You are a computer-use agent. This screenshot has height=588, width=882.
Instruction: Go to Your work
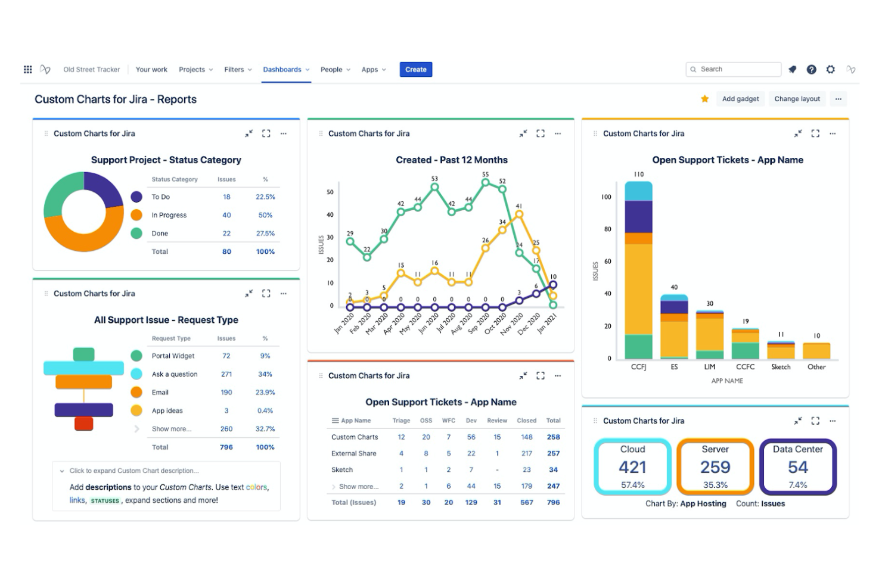coord(151,70)
